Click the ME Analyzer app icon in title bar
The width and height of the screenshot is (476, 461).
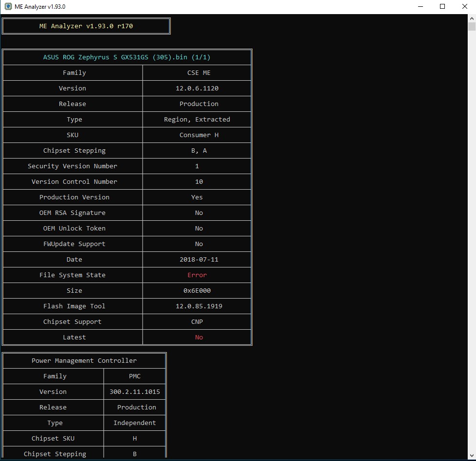pos(8,6)
